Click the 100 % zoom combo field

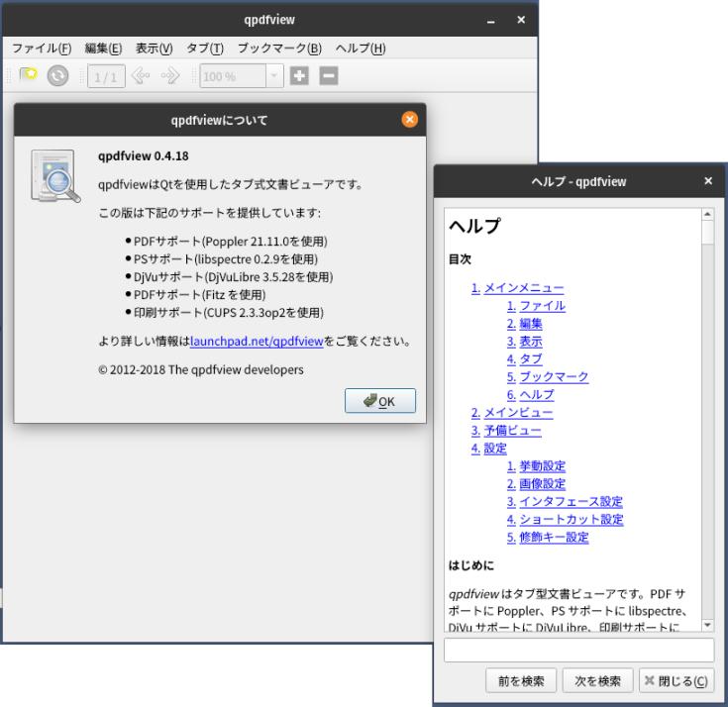coord(233,76)
